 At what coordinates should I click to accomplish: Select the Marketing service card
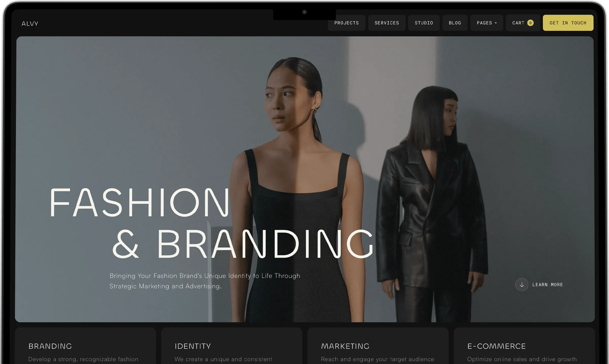tap(378, 346)
